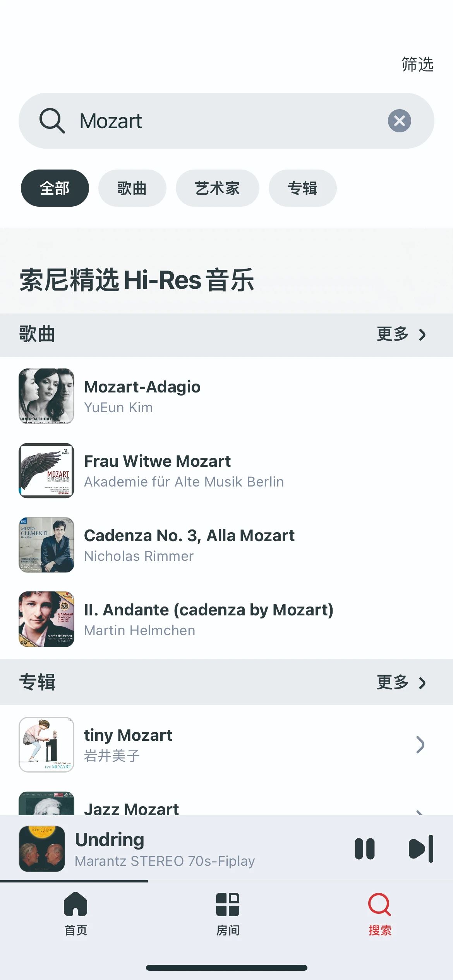The image size is (453, 980).
Task: Pause the currently playing track
Action: [x=364, y=849]
